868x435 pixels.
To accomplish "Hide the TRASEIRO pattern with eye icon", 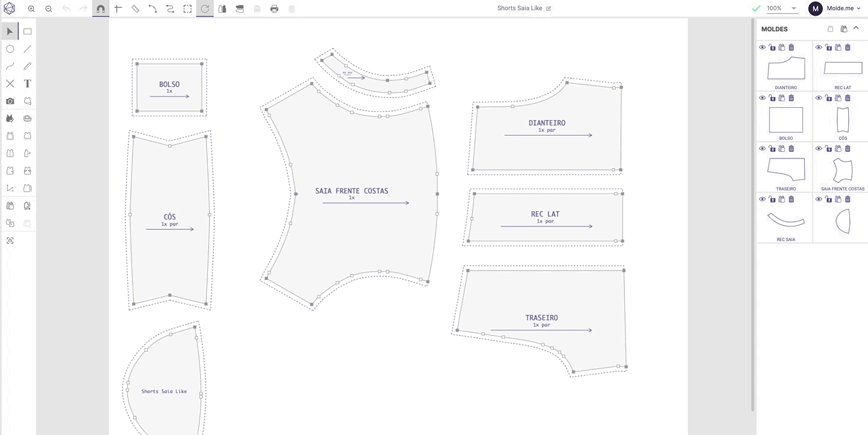I will click(x=763, y=149).
